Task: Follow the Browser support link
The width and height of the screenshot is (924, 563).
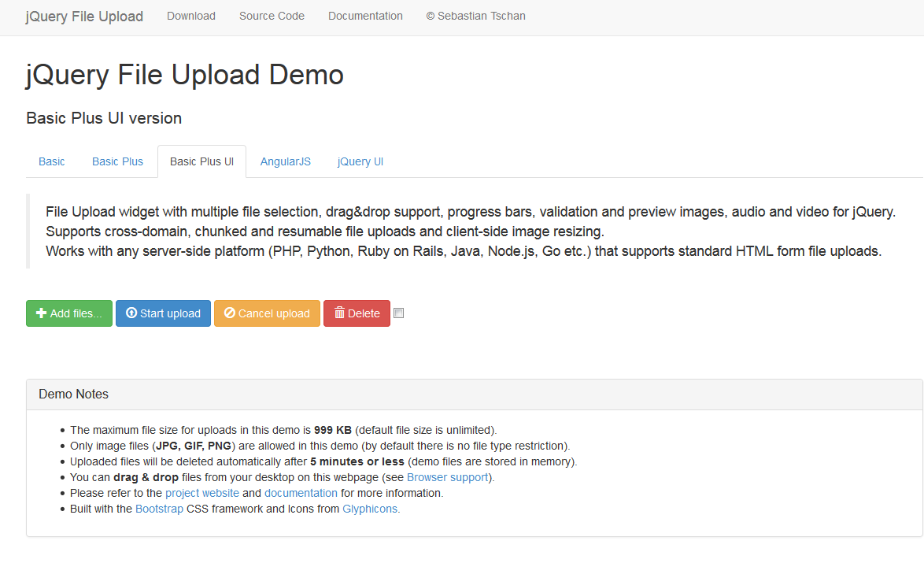Action: coord(447,477)
